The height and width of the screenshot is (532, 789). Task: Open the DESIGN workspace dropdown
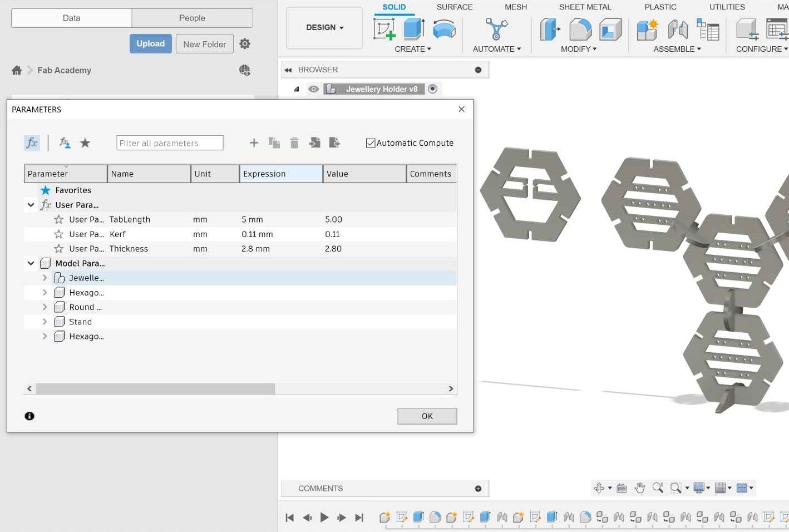[x=324, y=27]
